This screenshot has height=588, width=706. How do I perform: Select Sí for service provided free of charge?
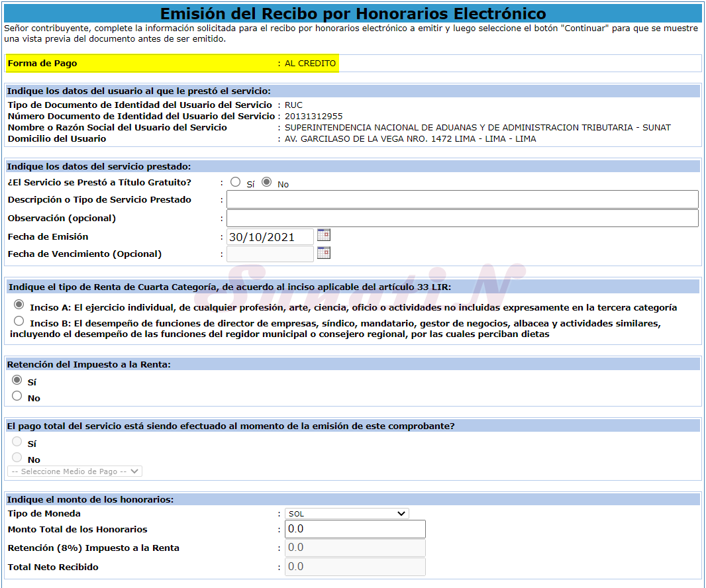[235, 182]
